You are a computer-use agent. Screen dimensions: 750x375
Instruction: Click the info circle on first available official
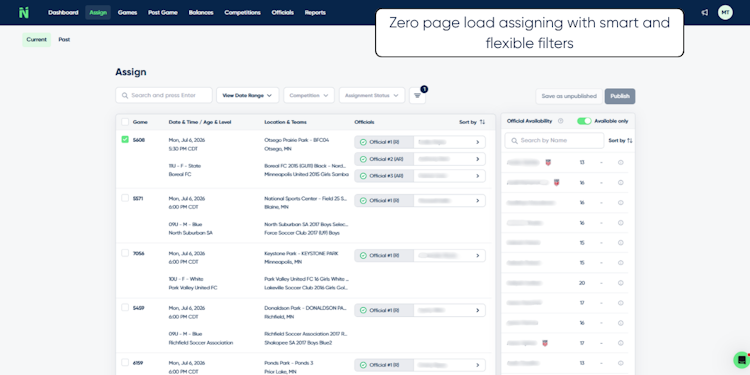click(x=620, y=163)
